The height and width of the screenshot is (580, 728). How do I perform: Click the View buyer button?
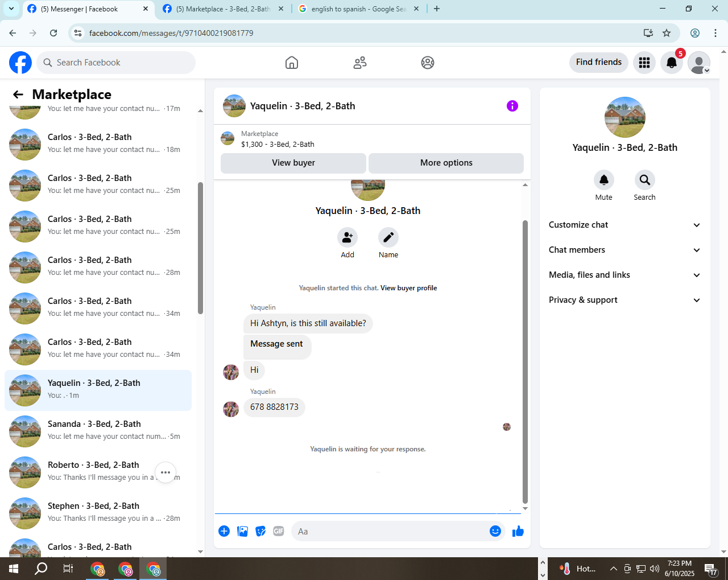point(293,163)
